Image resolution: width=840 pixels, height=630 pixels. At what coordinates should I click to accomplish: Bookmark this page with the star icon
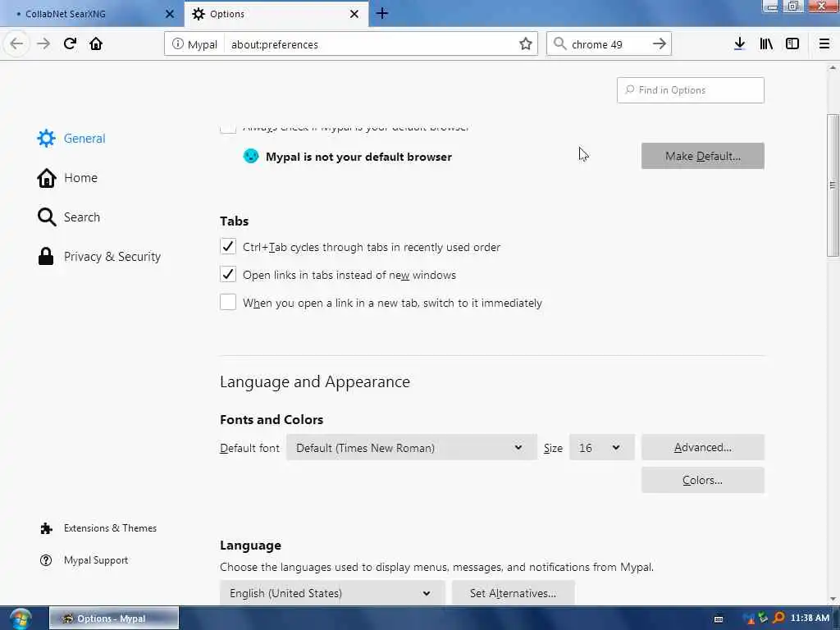[526, 44]
